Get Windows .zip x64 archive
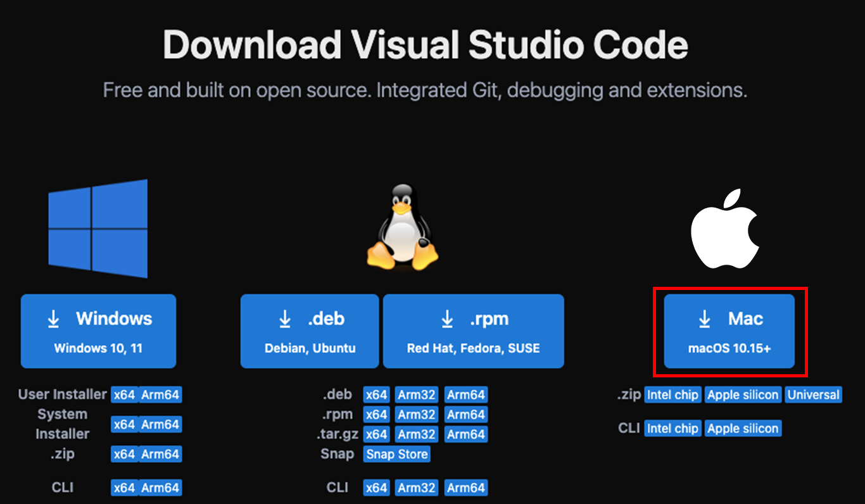The height and width of the screenshot is (504, 865). pos(124,454)
